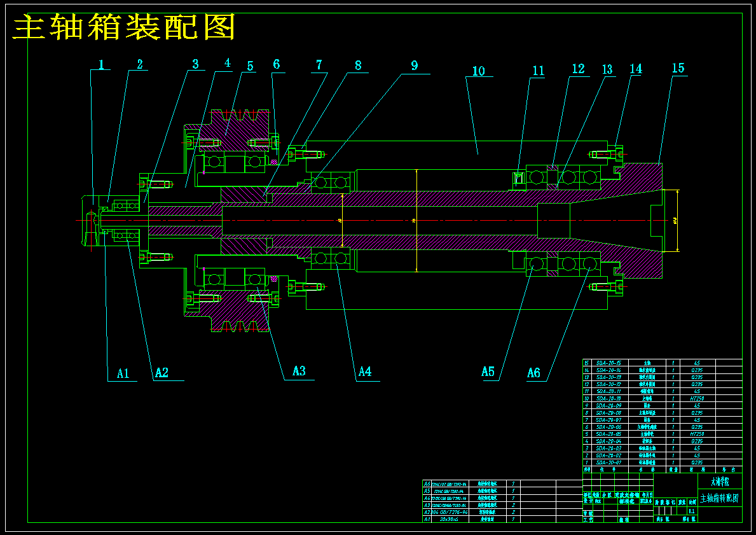Viewport: 756px width, 535px height.
Task: Select the A6 cell in the bearing table
Action: click(x=427, y=484)
